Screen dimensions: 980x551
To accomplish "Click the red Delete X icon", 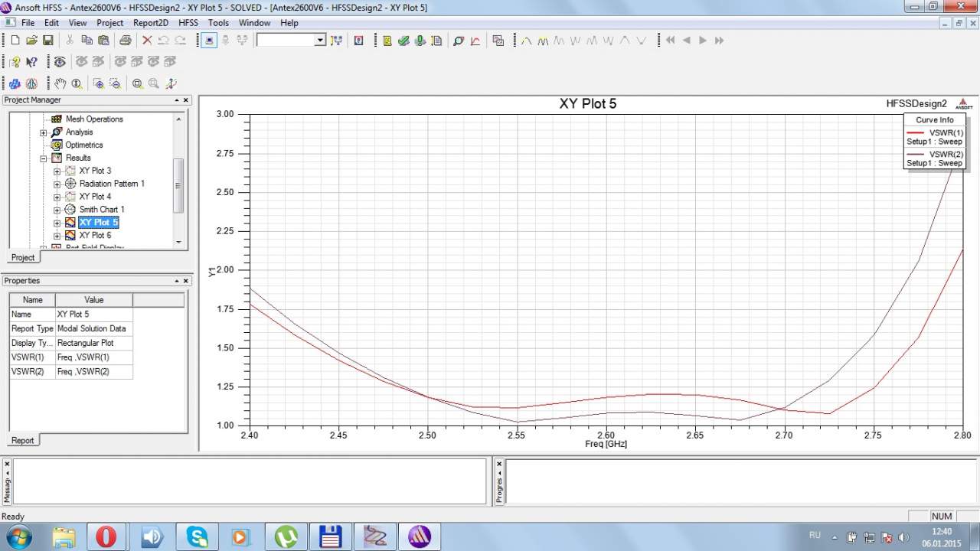I will click(147, 41).
